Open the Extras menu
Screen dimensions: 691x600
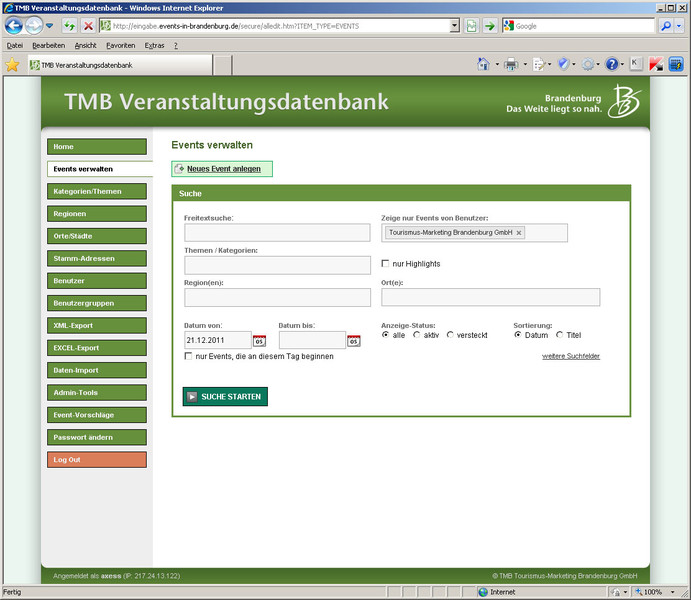click(x=154, y=45)
